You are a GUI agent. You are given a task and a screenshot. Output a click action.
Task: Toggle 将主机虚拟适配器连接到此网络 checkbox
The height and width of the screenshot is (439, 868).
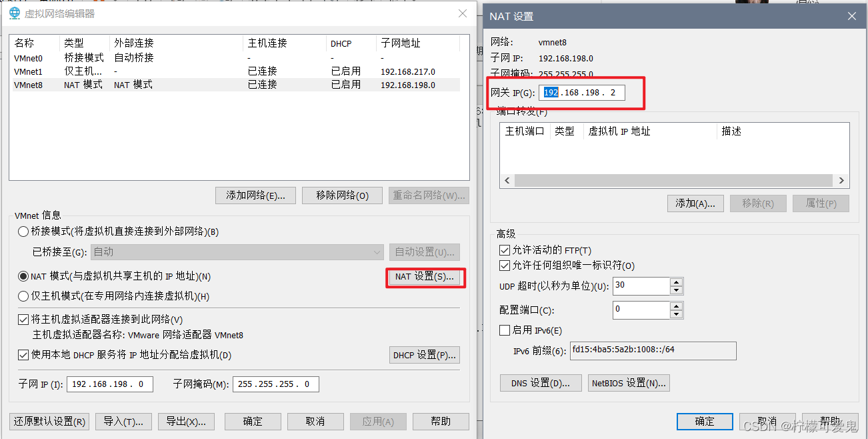[23, 320]
